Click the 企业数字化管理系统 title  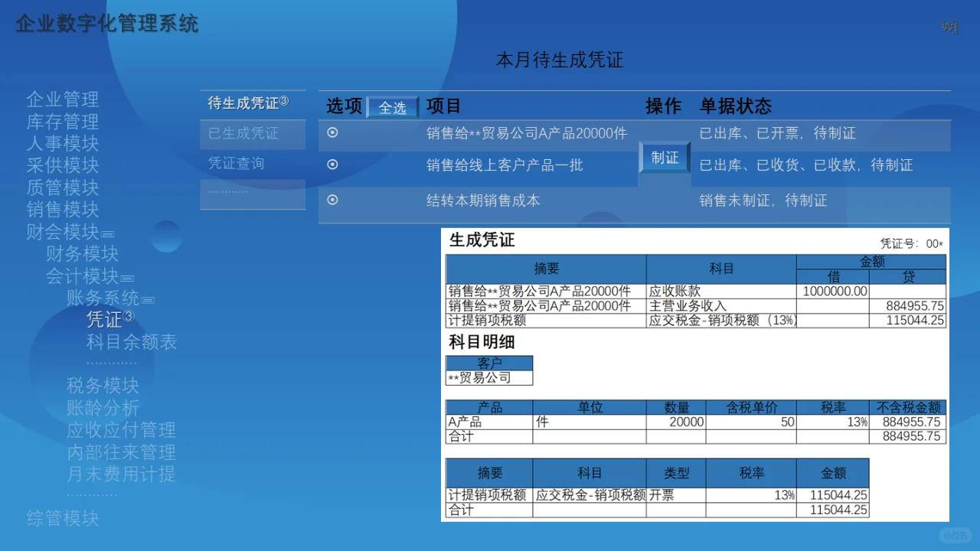coord(107,24)
